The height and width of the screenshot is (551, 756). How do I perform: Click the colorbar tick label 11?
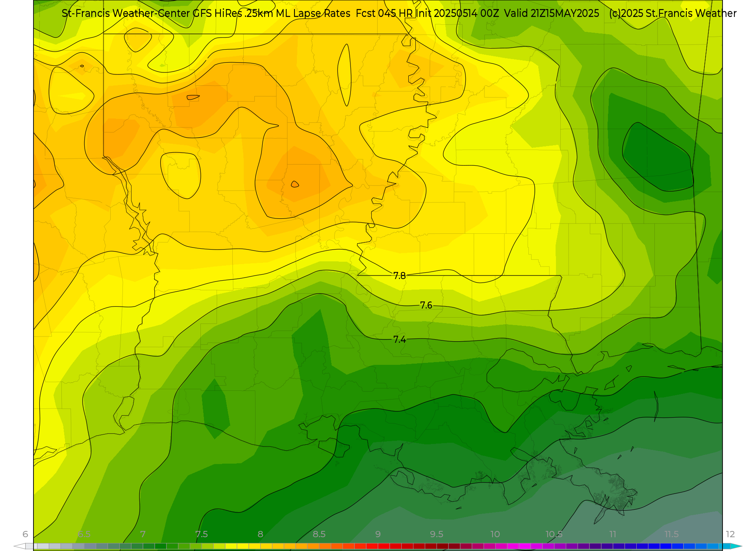click(613, 534)
